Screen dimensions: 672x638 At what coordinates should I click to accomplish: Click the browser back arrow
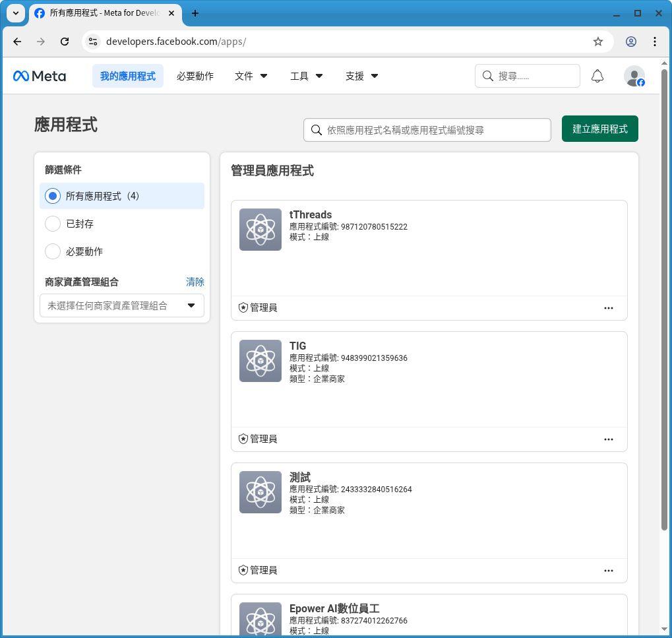click(17, 42)
